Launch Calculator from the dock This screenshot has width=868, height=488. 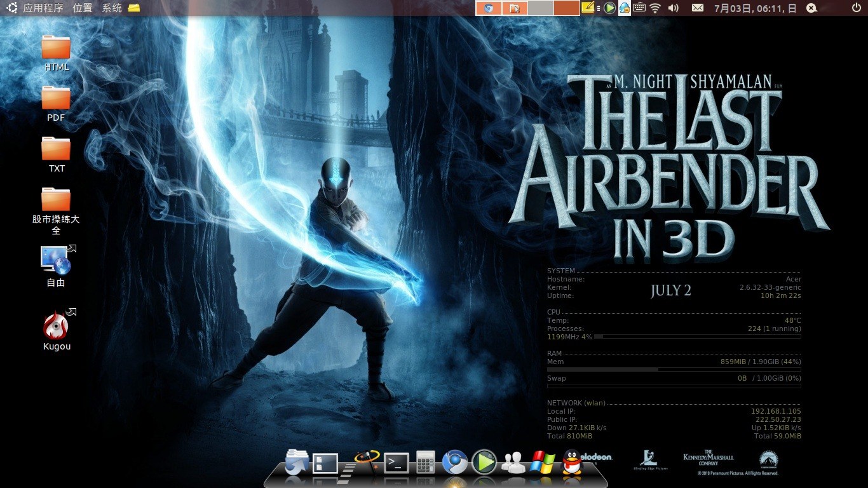pos(426,462)
